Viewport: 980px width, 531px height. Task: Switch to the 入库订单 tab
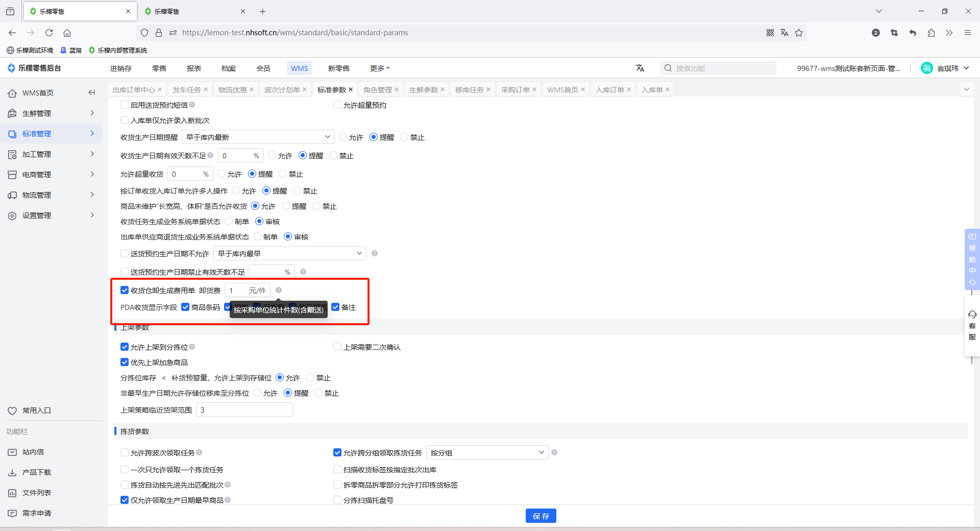tap(610, 89)
